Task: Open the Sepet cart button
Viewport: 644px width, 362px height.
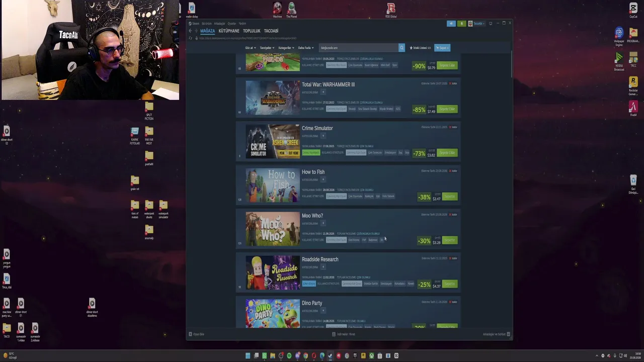Action: [x=442, y=48]
